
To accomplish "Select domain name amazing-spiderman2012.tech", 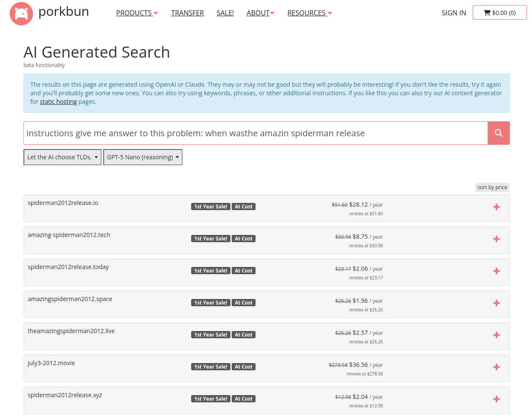I will click(x=69, y=235).
